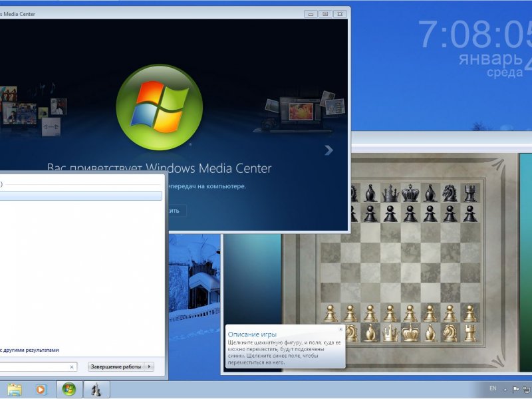The height and width of the screenshot is (399, 532).
Task: Select the white rook in the board corner
Action: pos(470,333)
